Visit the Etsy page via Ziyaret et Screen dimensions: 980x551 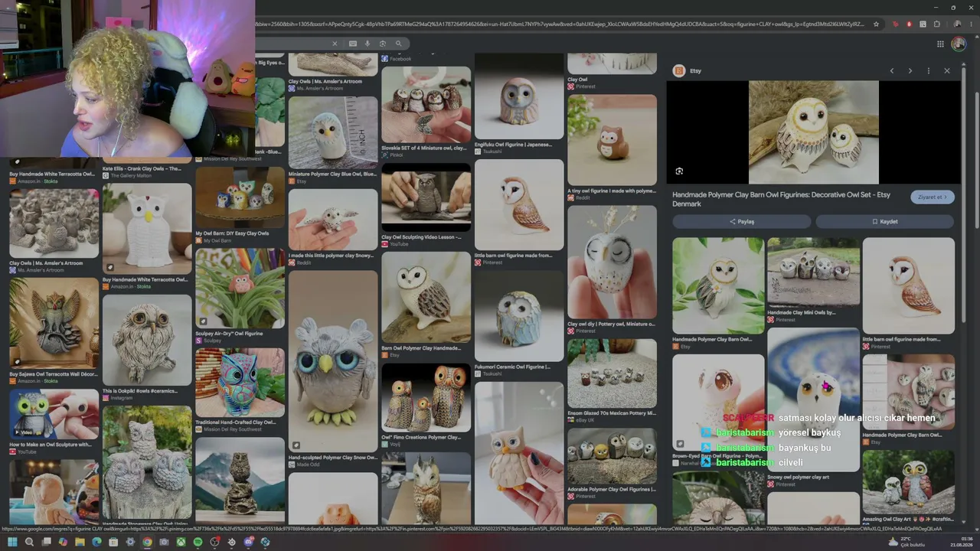(x=933, y=197)
